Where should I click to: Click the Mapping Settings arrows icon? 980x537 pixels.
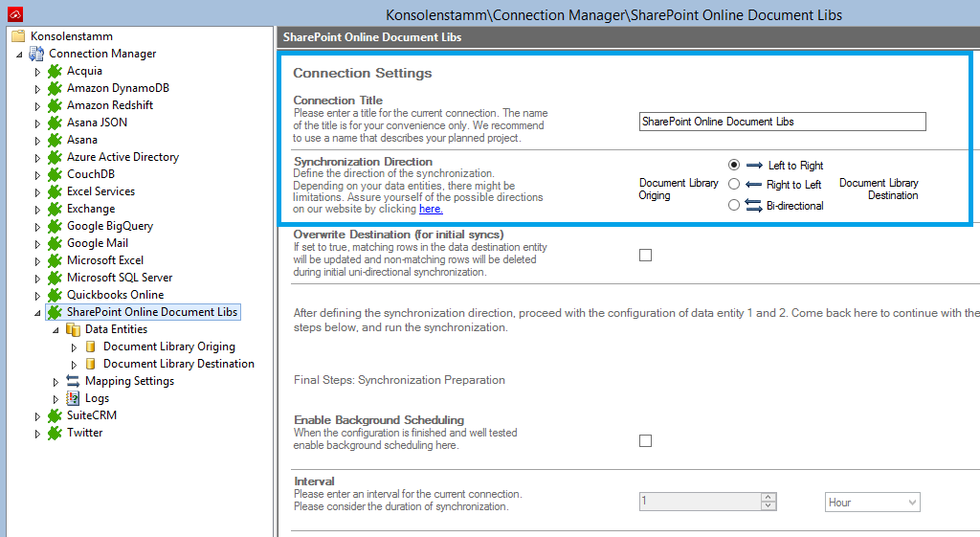73,381
